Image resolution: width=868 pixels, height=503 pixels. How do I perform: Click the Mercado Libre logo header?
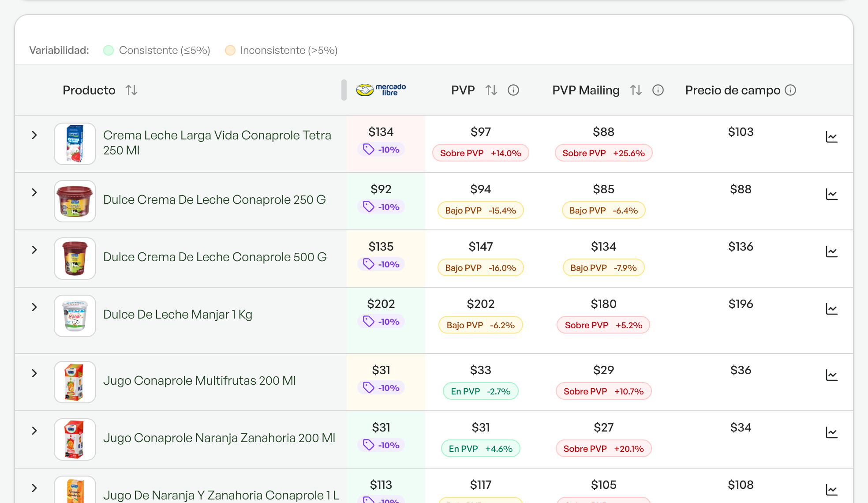(381, 90)
